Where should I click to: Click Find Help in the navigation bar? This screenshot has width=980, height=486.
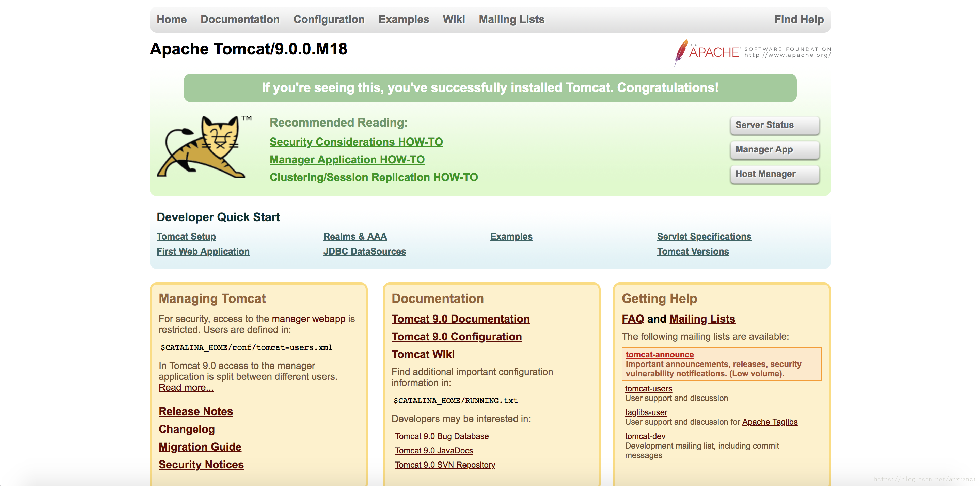799,19
